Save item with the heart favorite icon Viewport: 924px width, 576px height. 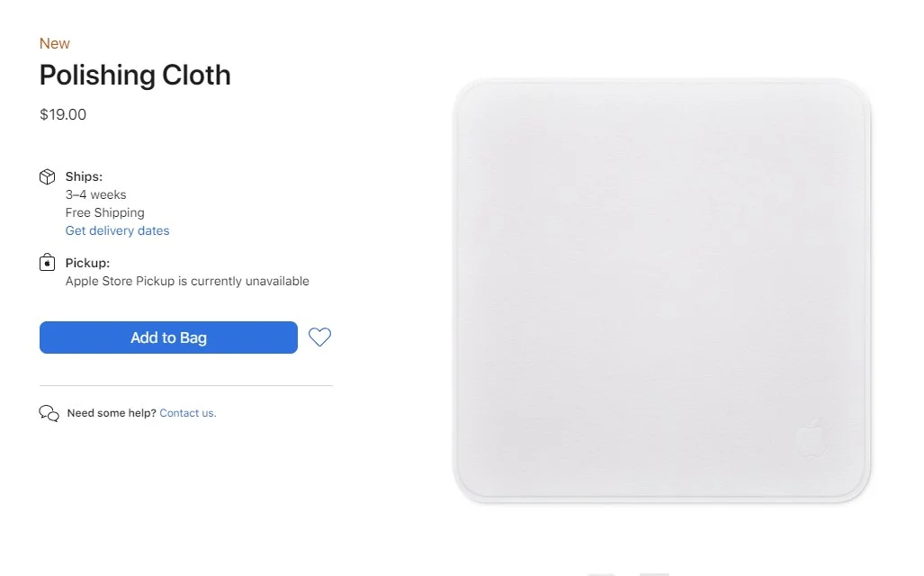click(x=320, y=337)
